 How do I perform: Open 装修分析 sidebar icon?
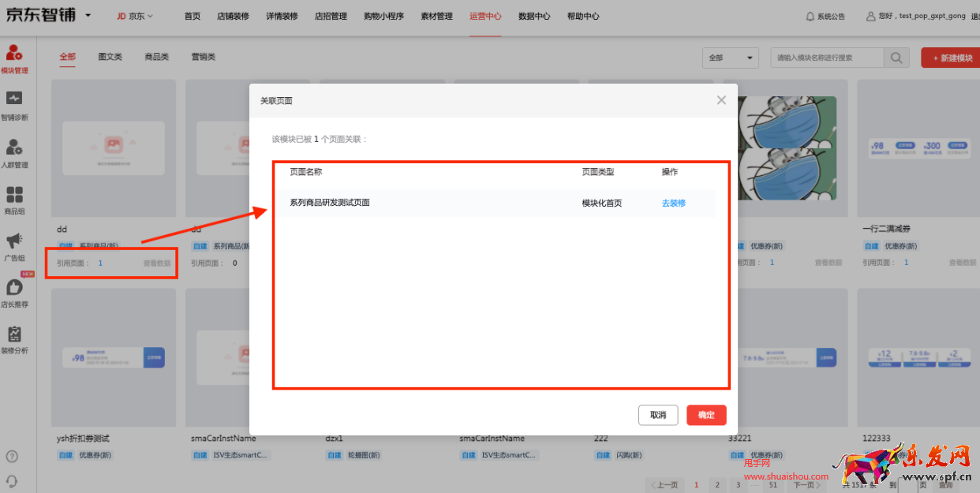point(14,334)
